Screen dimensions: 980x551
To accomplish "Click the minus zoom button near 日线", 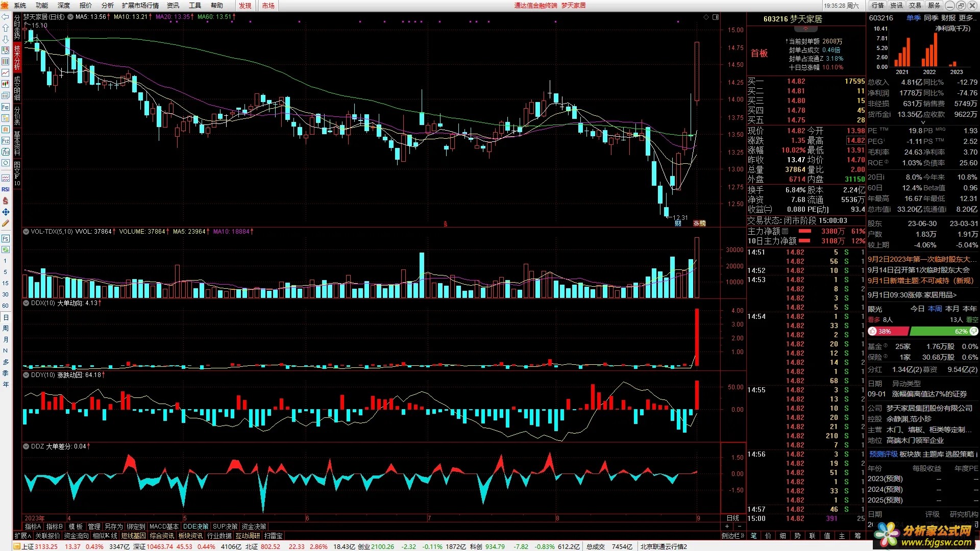I will tap(739, 526).
